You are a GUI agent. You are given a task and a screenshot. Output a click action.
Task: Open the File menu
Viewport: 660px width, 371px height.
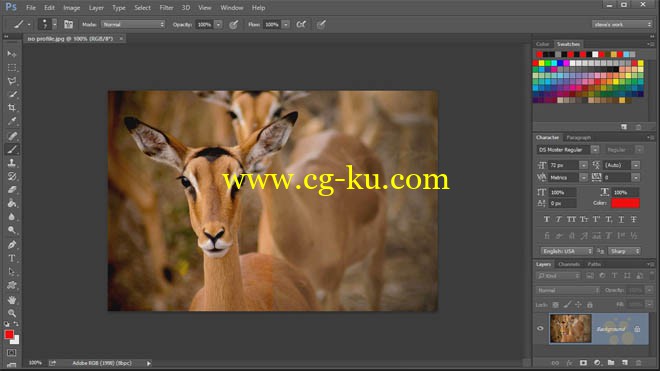coord(31,8)
